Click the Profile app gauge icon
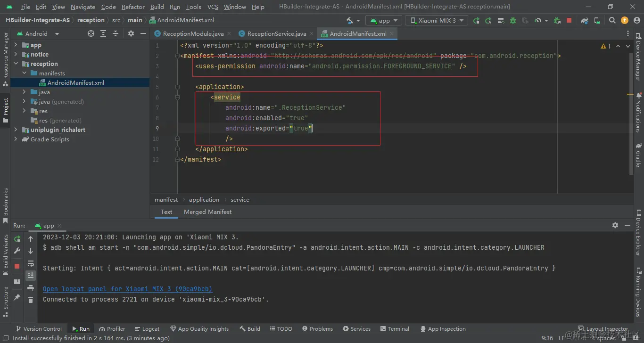The width and height of the screenshot is (644, 343). (537, 21)
